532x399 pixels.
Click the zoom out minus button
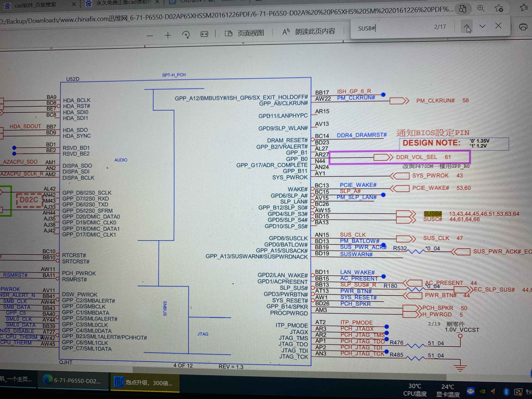[x=150, y=36]
